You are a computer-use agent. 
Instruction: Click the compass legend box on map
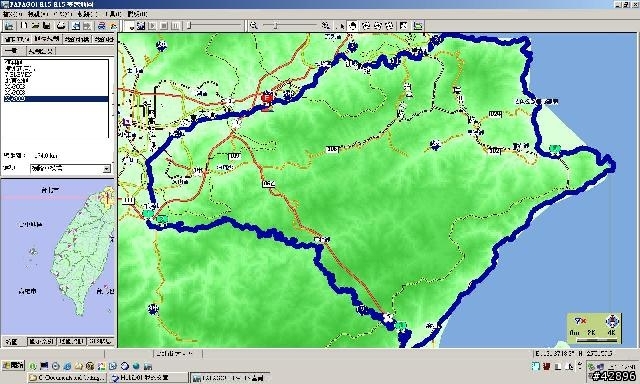tap(595, 329)
